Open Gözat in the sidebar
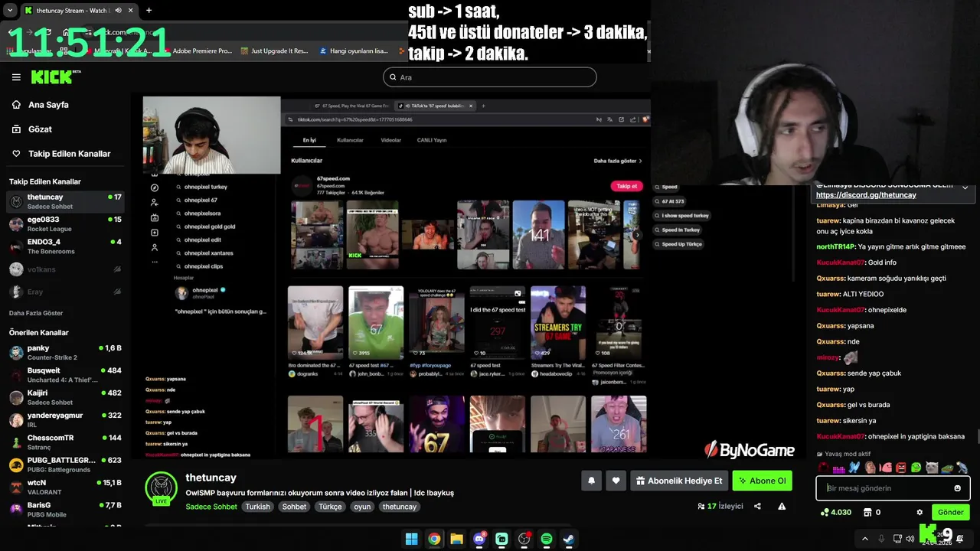 tap(40, 129)
